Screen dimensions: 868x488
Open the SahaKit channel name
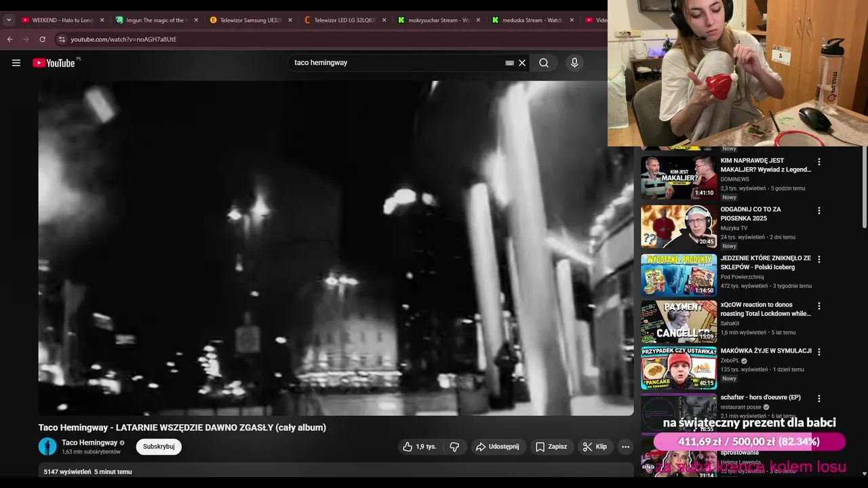[730, 323]
